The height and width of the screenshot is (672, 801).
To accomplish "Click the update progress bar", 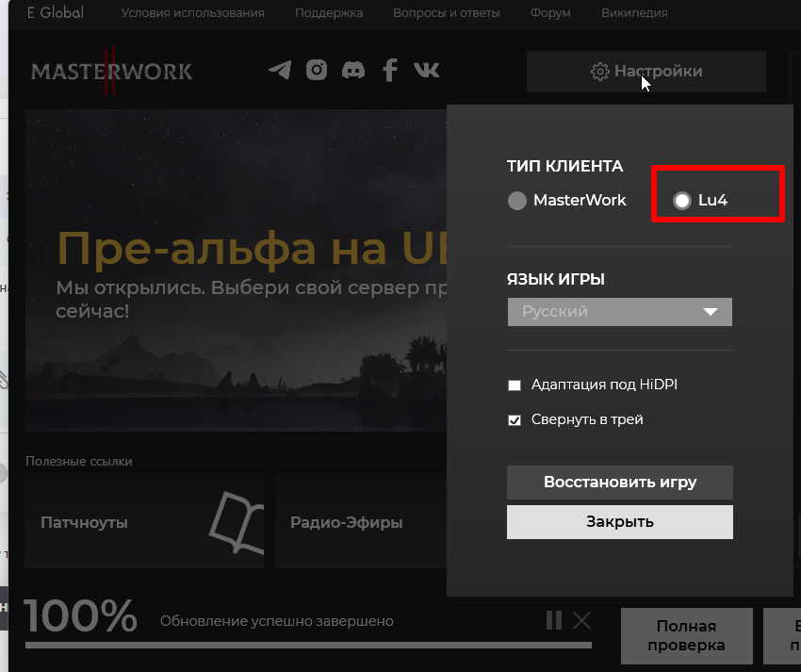I will [x=308, y=645].
